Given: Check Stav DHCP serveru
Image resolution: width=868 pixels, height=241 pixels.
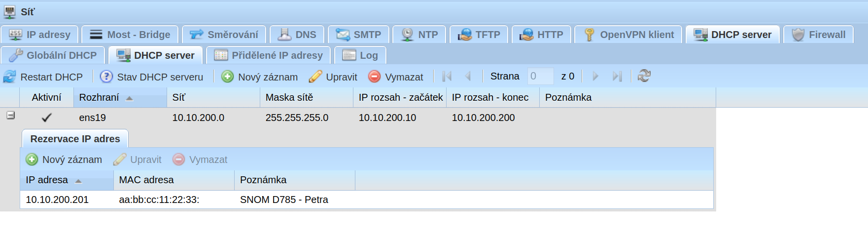Looking at the screenshot, I should coord(151,77).
